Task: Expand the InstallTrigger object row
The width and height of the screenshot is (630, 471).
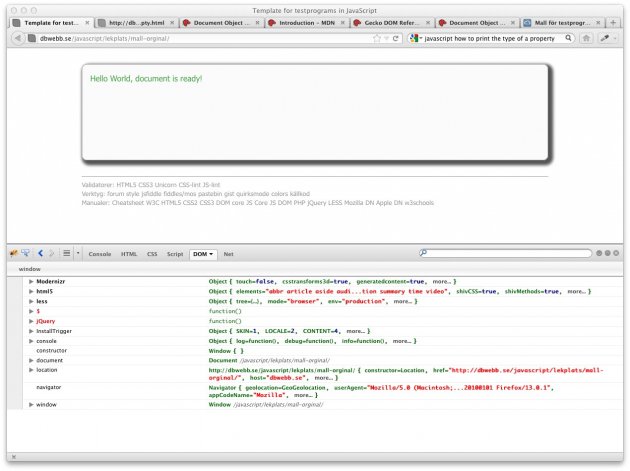Action: pos(31,331)
